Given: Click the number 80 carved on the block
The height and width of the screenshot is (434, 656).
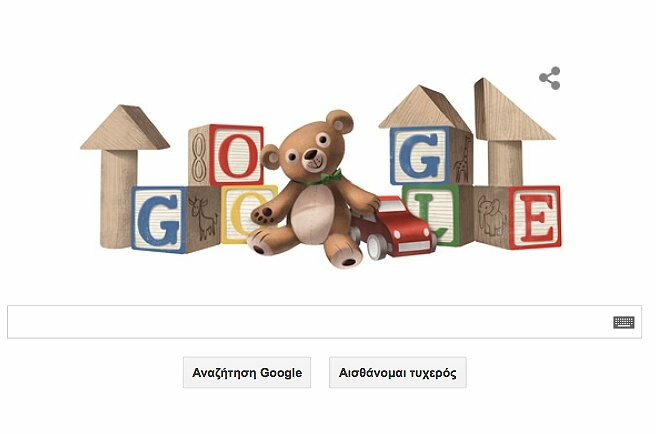Looking at the screenshot, I should [x=199, y=157].
